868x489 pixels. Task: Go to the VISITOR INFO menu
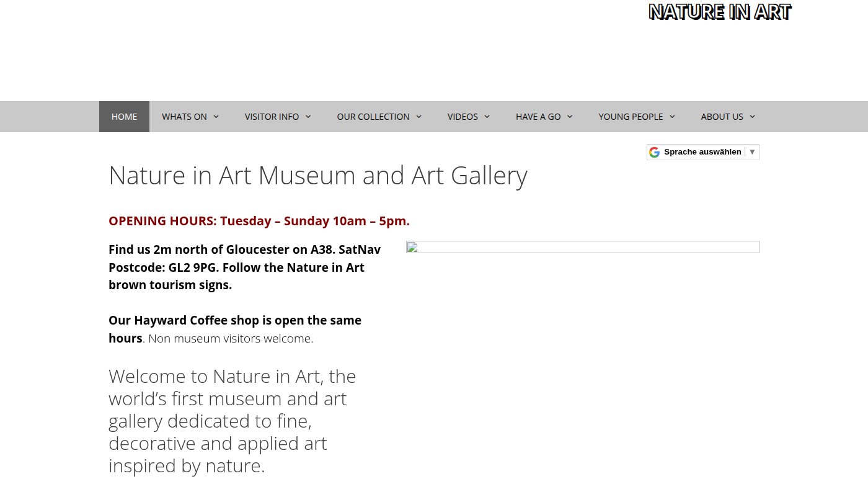click(278, 117)
